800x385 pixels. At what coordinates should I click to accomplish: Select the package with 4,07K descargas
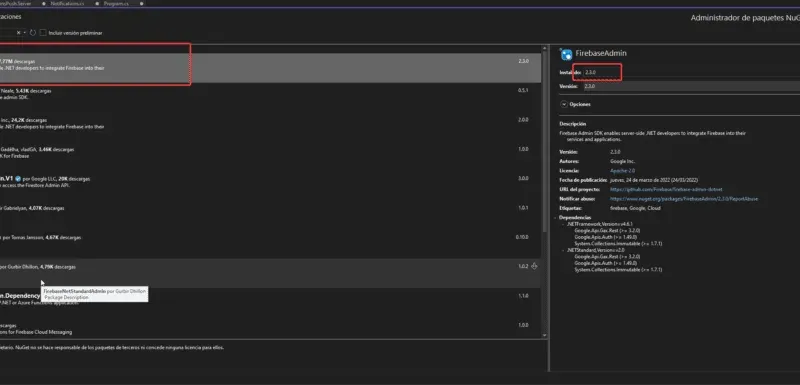click(270, 215)
